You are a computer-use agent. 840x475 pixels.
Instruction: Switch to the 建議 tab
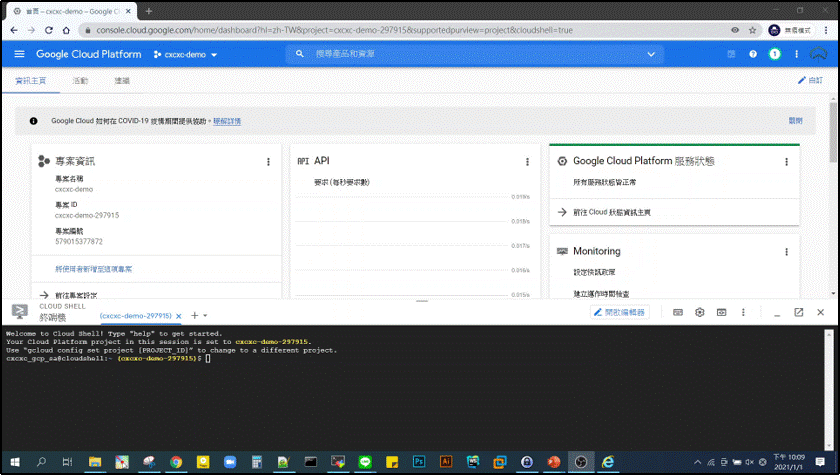[x=122, y=80]
